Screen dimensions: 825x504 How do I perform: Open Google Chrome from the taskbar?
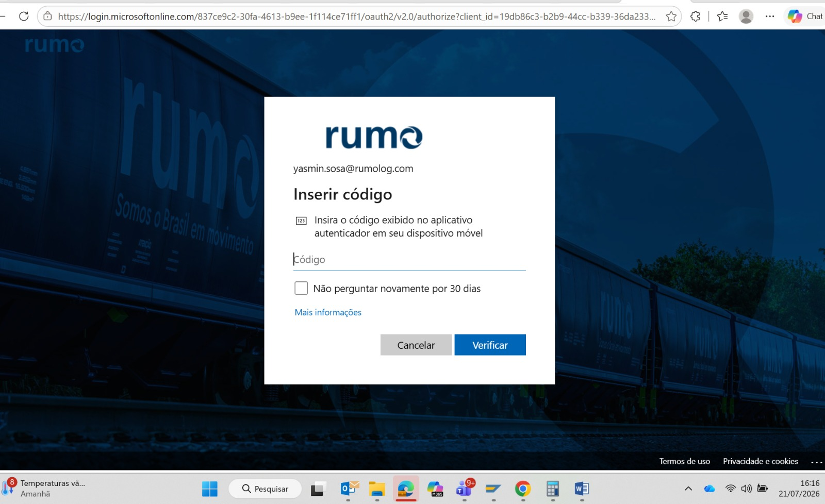523,489
